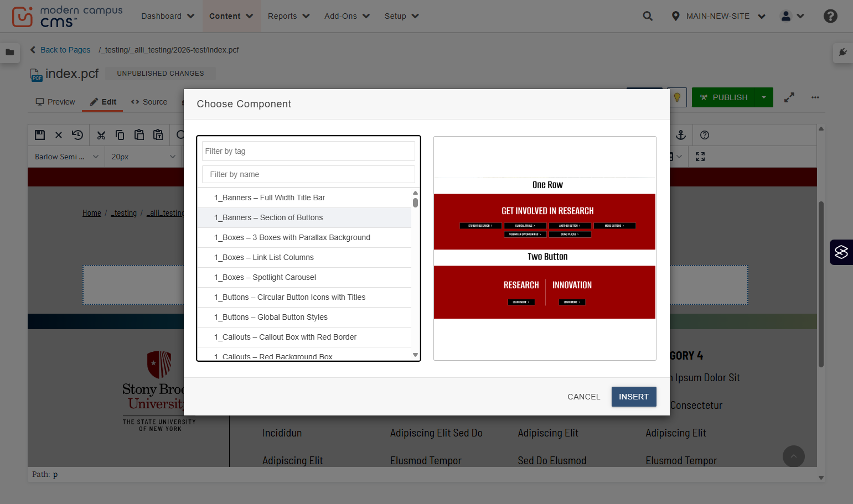Open the floating layers widget on right edge
The image size is (853, 504).
841,252
